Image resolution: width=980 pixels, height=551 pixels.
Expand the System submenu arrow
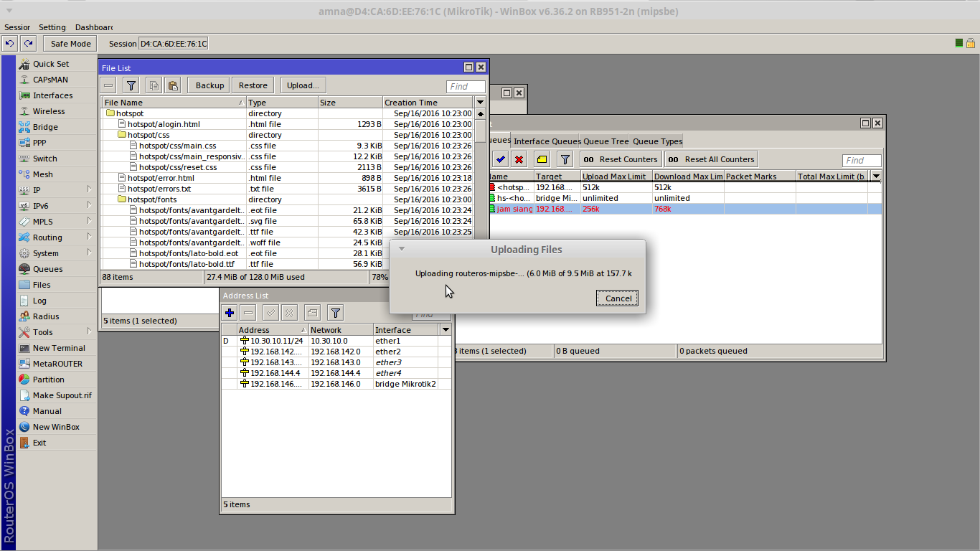click(x=89, y=253)
